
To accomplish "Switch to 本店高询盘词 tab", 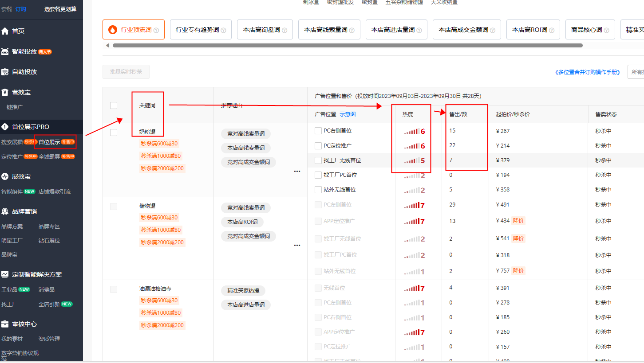I will pos(265,30).
